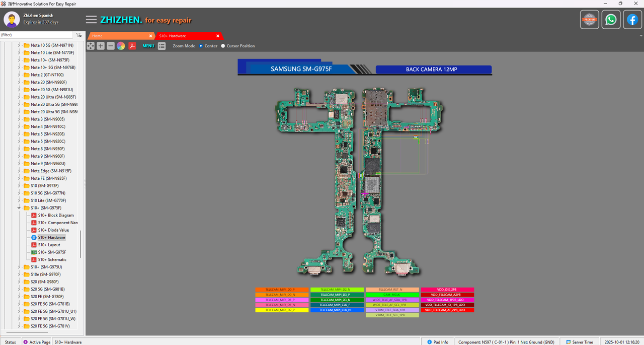644x345 pixels.
Task: Select the Cursor Position zoom mode radio
Action: 223,46
